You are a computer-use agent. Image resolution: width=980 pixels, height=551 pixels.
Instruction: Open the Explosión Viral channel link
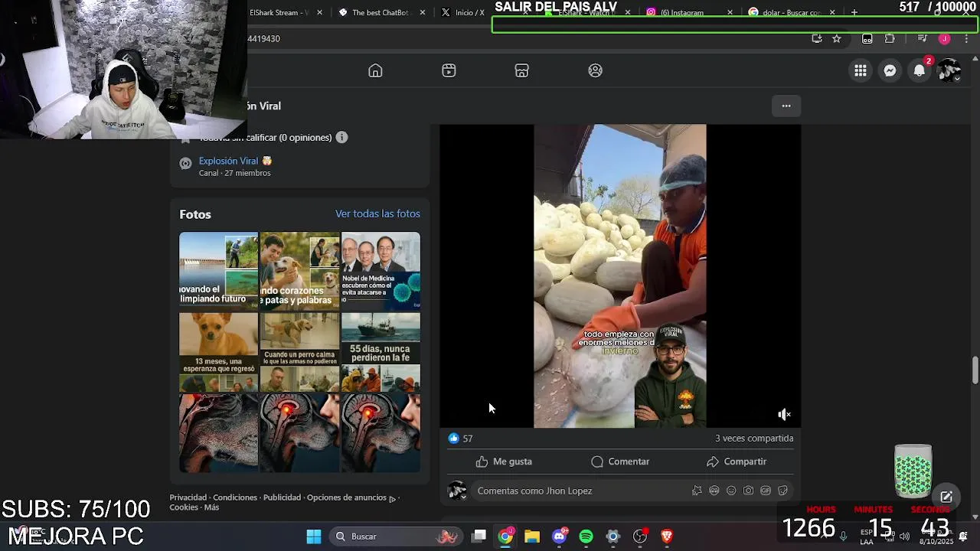click(x=235, y=161)
